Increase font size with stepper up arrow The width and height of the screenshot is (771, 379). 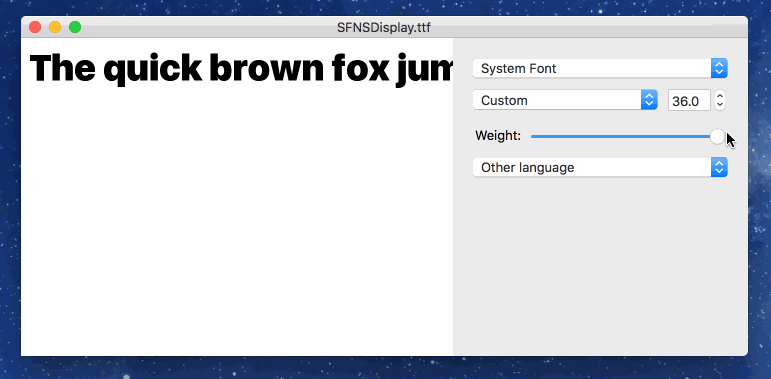(720, 95)
